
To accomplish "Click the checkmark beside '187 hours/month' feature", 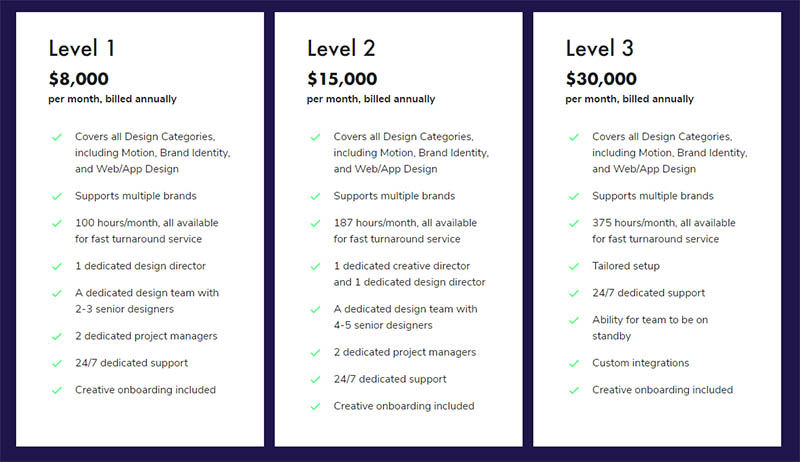I will 315,223.
